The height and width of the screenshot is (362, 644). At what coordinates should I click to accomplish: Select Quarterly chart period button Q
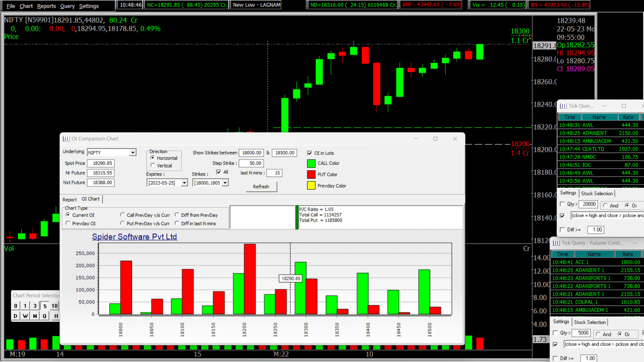click(44, 316)
